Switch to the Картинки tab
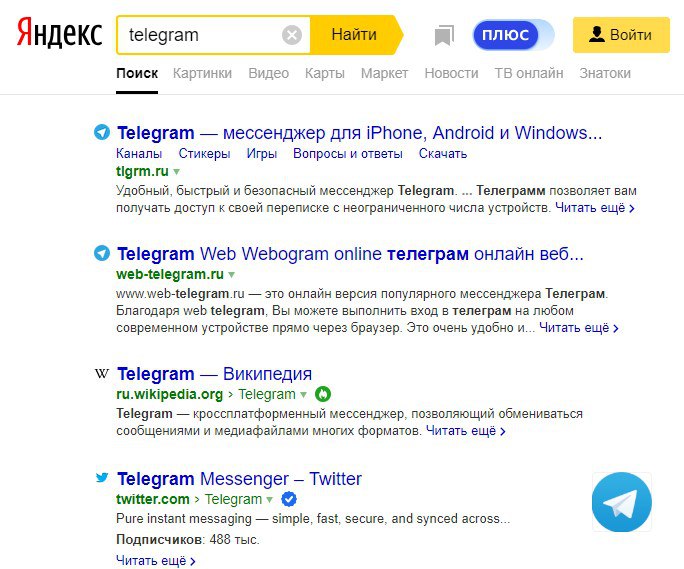This screenshot has height=569, width=684. [202, 73]
